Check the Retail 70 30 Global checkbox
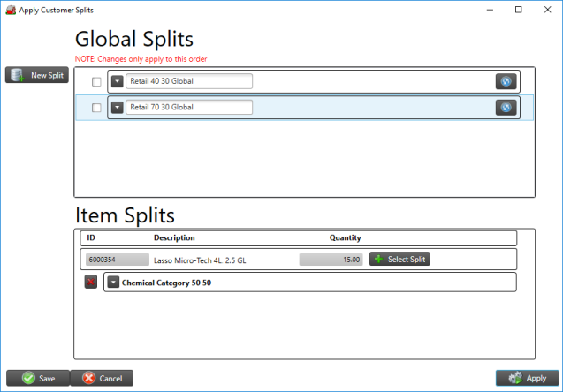Image resolution: width=563 pixels, height=392 pixels. coord(96,108)
